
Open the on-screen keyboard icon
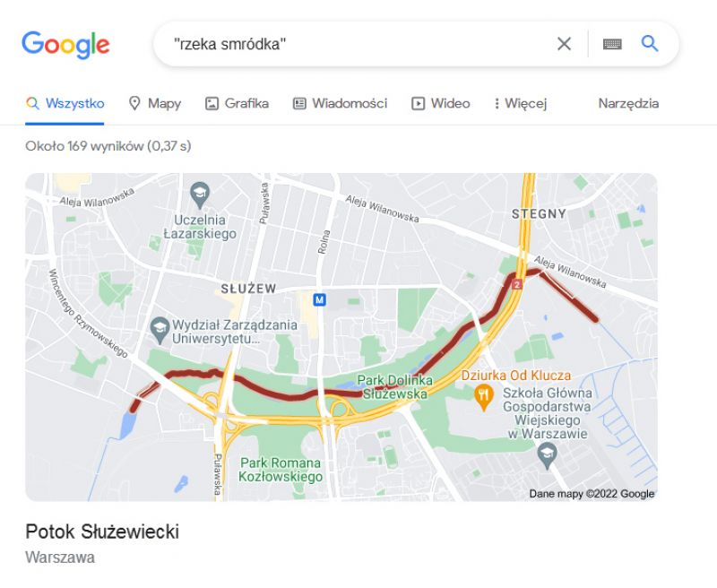612,44
